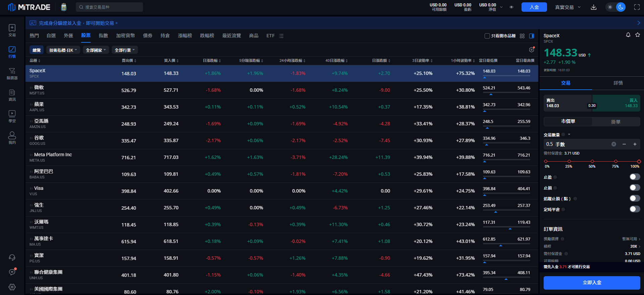Clear the trade quantity field
Image resolution: width=644 pixels, height=295 pixels.
[614, 144]
